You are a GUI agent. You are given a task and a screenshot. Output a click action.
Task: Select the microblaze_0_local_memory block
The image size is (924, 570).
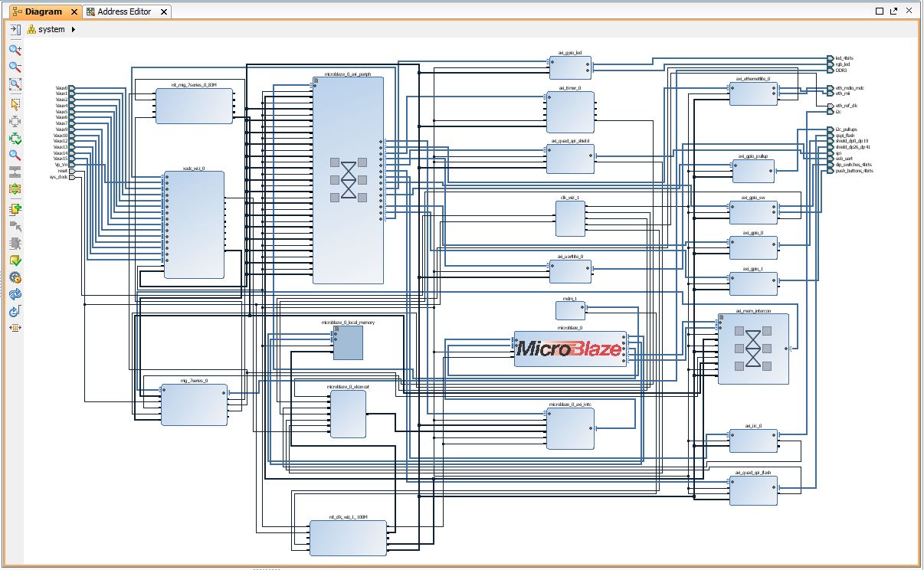point(348,342)
